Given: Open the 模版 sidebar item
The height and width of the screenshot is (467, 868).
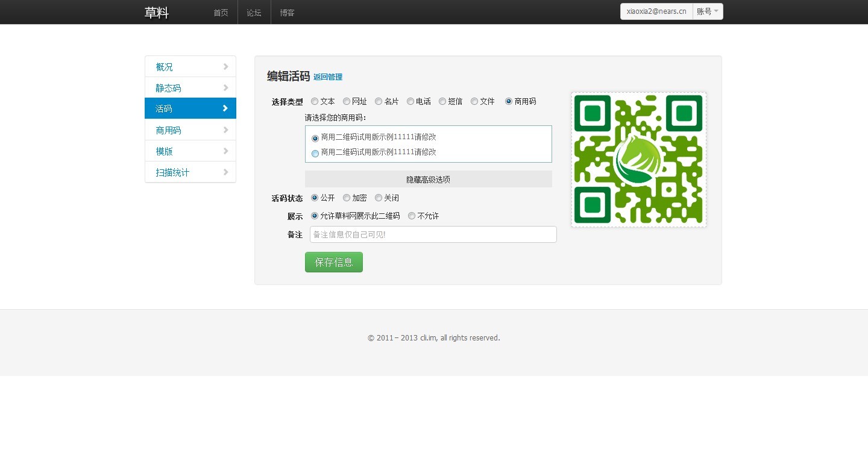Looking at the screenshot, I should (190, 151).
